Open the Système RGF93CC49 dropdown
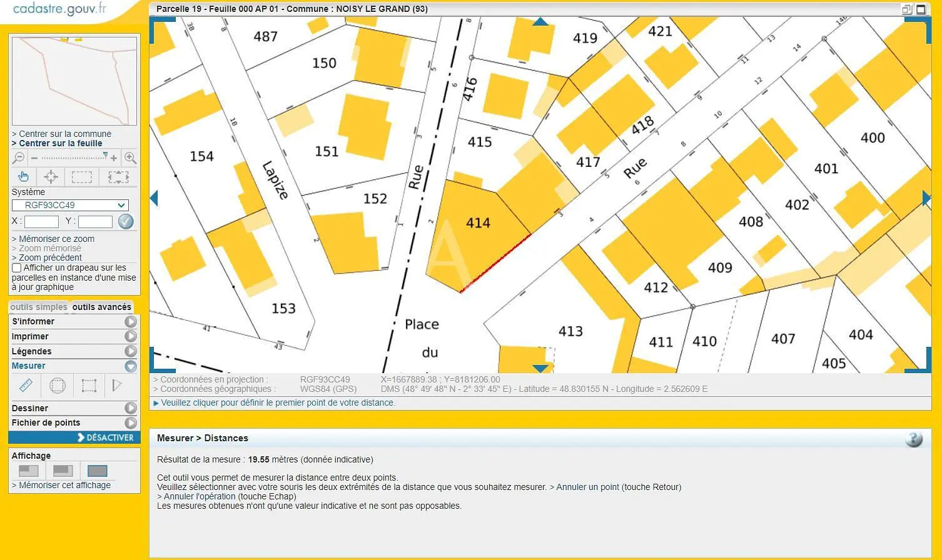 pyautogui.click(x=70, y=205)
